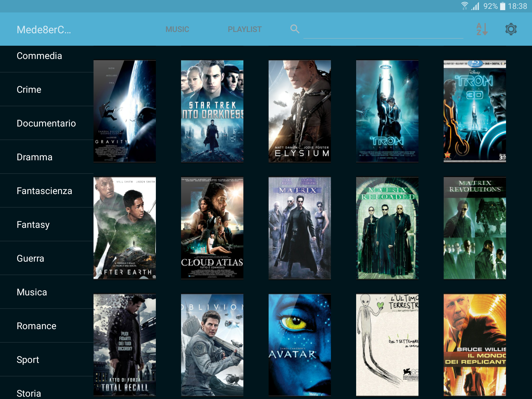Open the Avatar movie poster
Image resolution: width=532 pixels, height=399 pixels.
pos(300,345)
